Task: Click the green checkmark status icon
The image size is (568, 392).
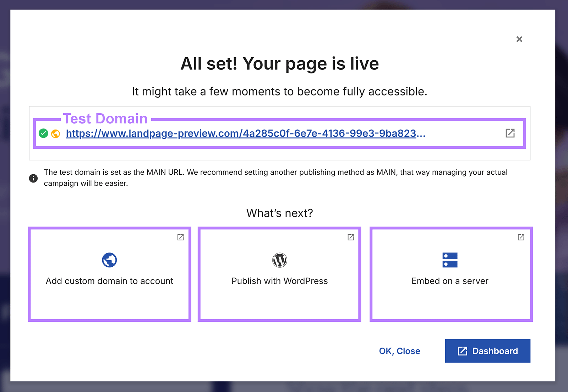Action: [x=43, y=133]
